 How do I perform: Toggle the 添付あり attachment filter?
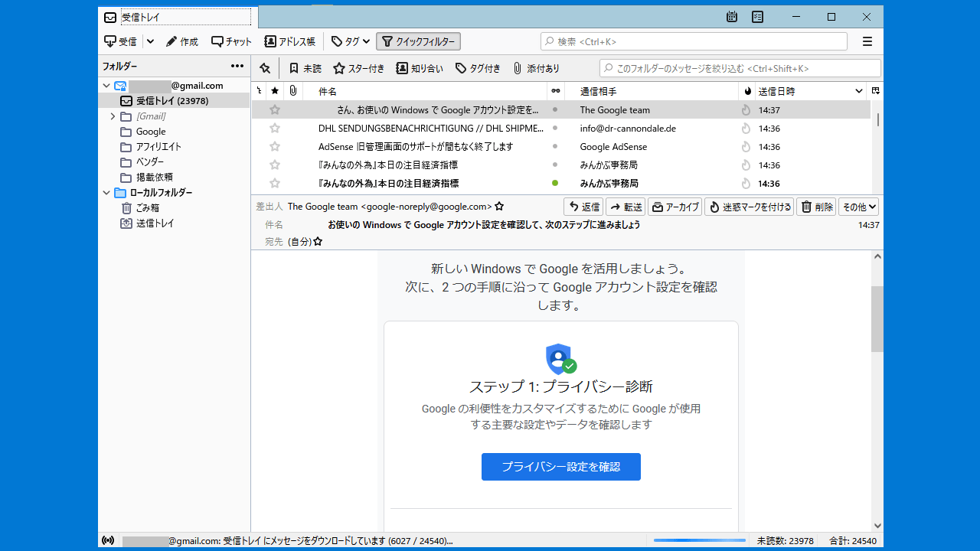(536, 68)
